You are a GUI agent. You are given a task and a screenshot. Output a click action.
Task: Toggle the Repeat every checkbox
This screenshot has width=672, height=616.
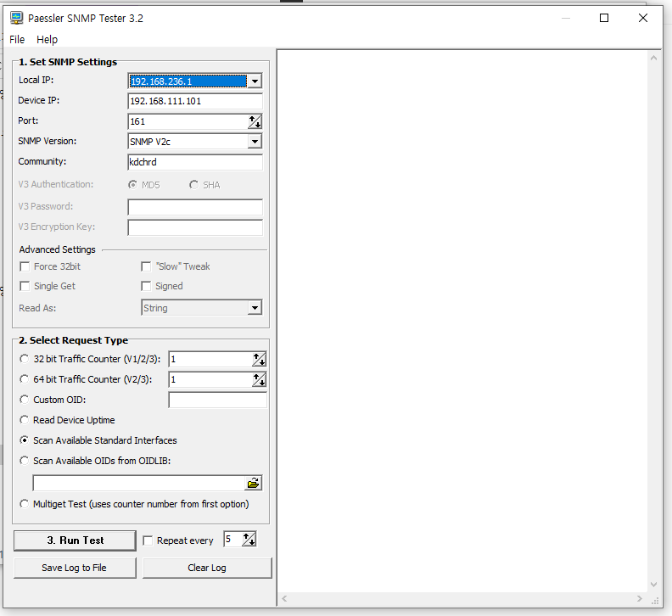click(148, 540)
